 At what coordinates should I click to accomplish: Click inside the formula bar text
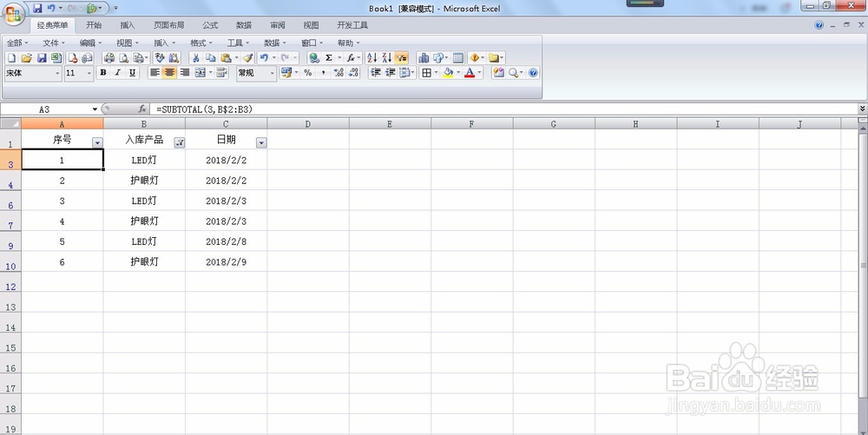(x=204, y=109)
